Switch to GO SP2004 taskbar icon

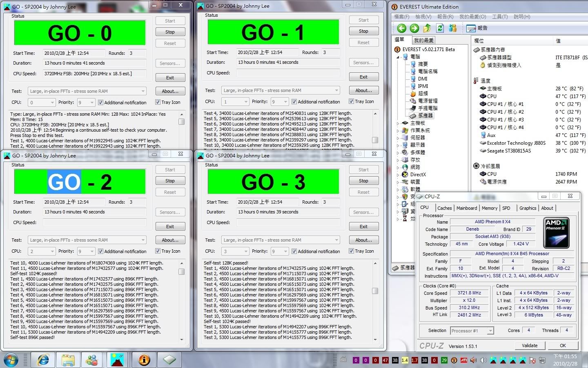click(x=118, y=360)
